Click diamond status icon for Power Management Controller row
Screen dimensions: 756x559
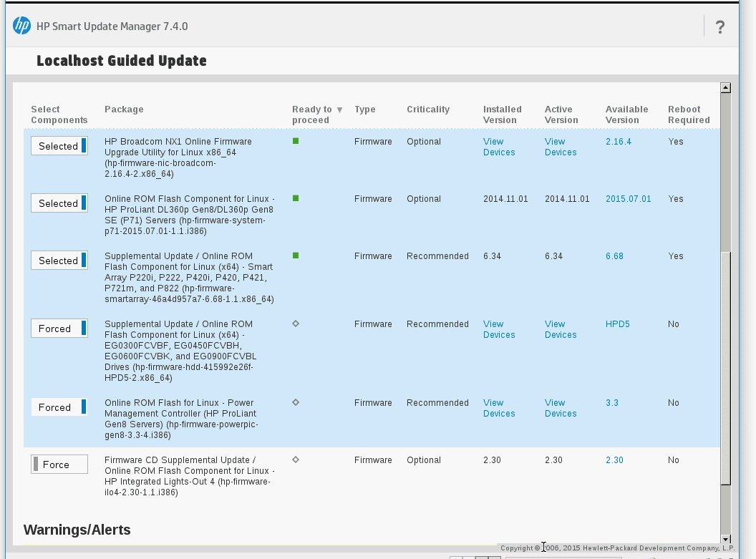pyautogui.click(x=296, y=402)
